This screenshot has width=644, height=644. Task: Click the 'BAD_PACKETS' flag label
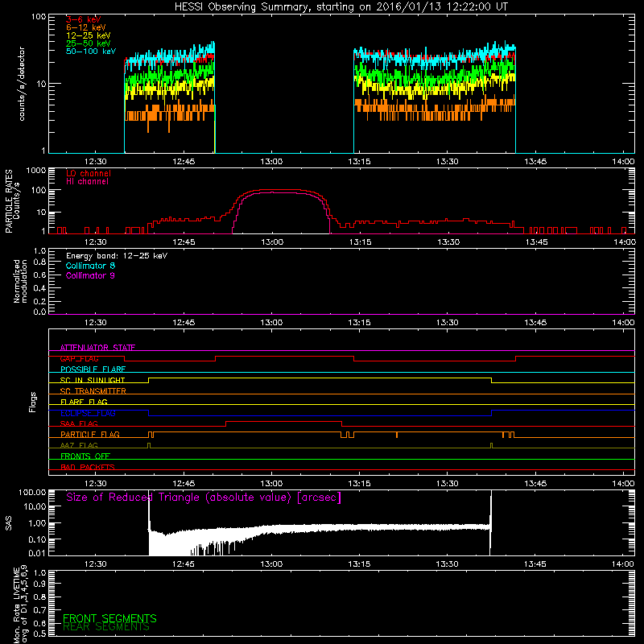tap(88, 468)
